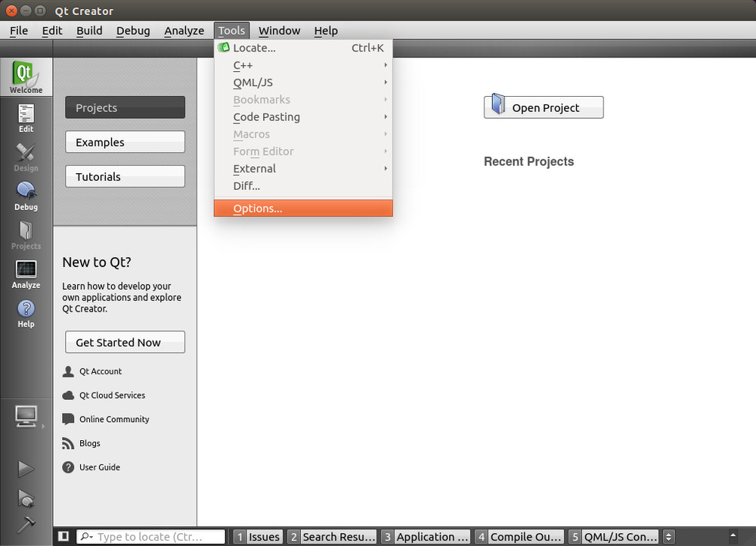Open the Design mode
This screenshot has width=756, height=546.
(26, 157)
